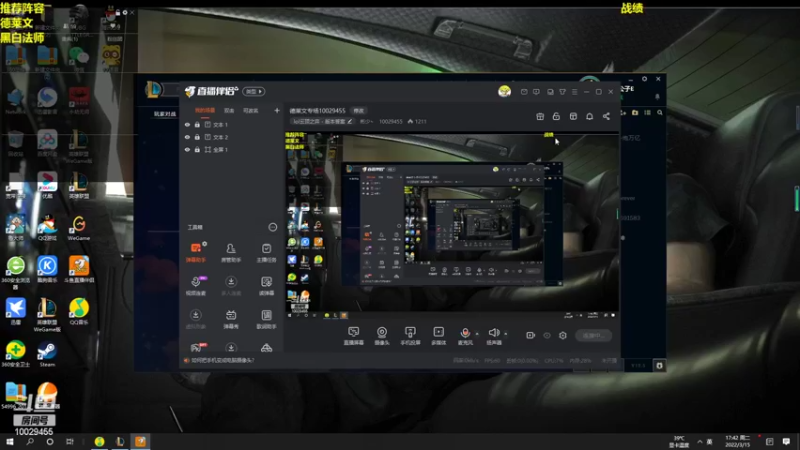Click the 直播中 live status button
800x450 pixels.
593,335
